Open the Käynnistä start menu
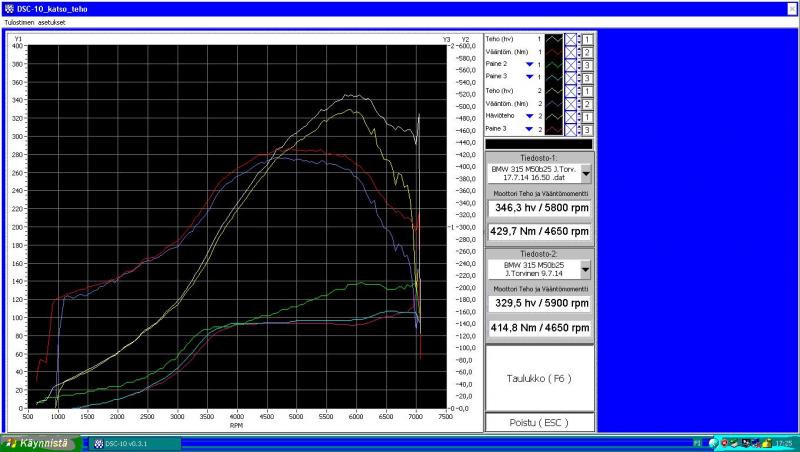The height and width of the screenshot is (452, 800). tap(38, 443)
